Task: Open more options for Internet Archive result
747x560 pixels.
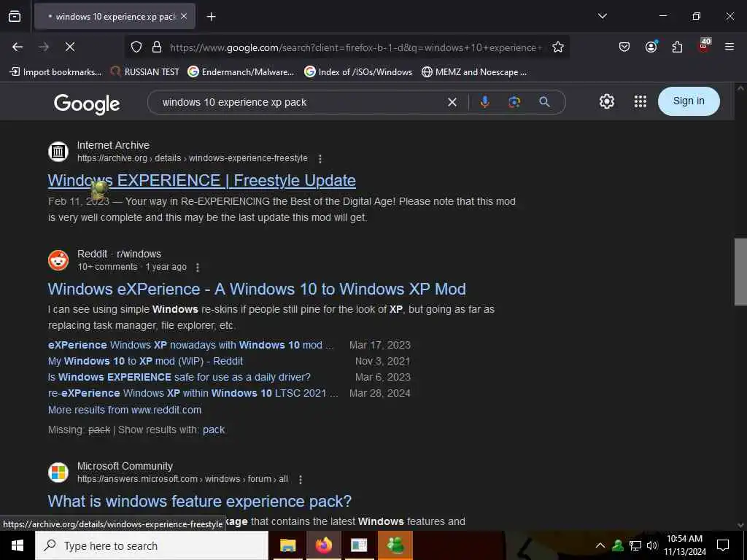Action: [x=320, y=158]
